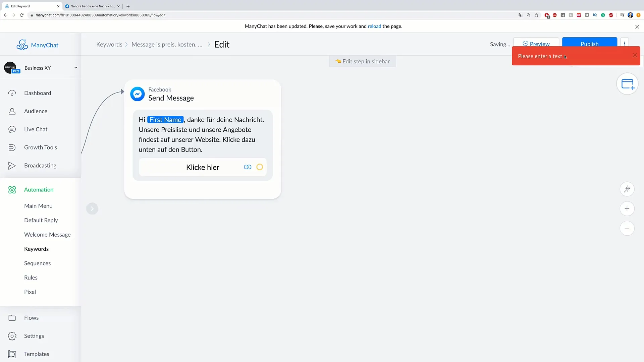This screenshot has width=644, height=362.
Task: Click the browser address bar URL
Action: coord(100,15)
